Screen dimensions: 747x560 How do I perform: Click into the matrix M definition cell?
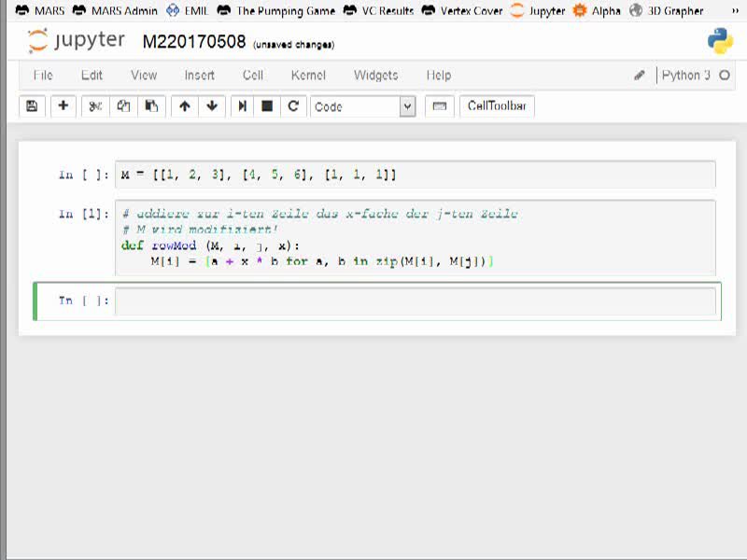click(415, 175)
